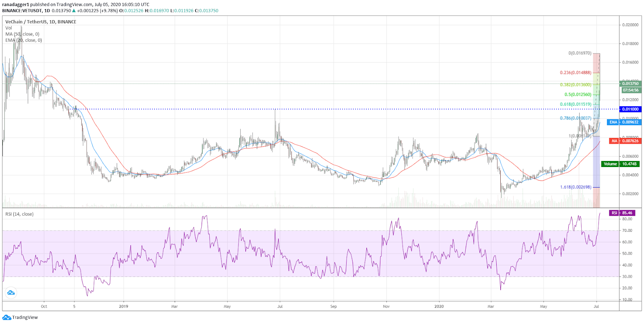Viewport: 644px width, 324px height.
Task: Click the 20.00 RSI scale label
Action: tap(627, 288)
